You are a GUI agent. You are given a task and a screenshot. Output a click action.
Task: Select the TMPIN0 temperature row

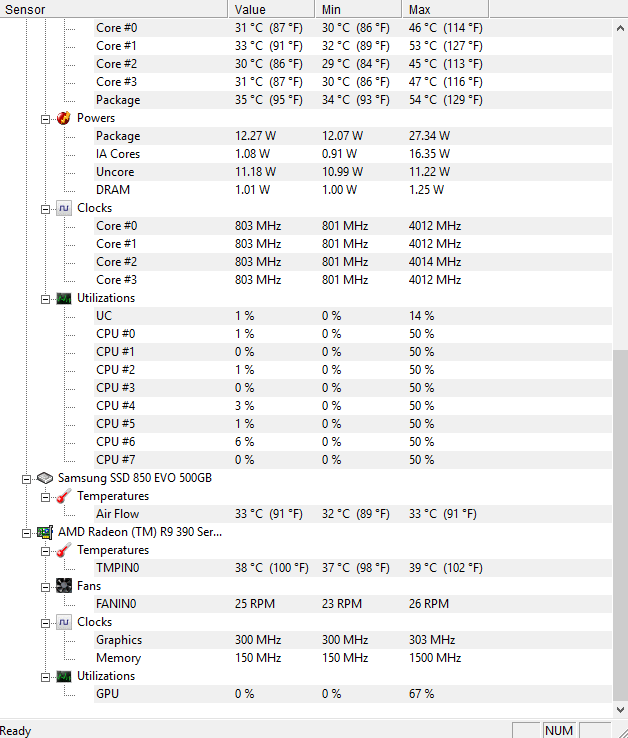[353, 568]
